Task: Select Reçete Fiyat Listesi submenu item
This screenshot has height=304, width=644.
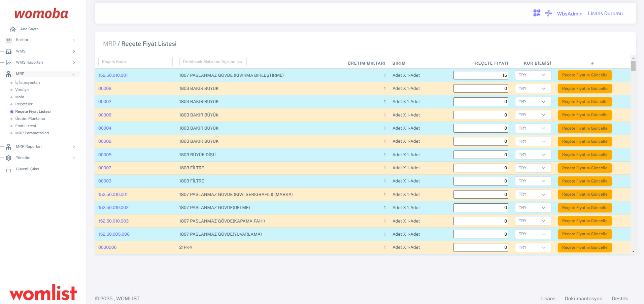Action: pyautogui.click(x=33, y=111)
